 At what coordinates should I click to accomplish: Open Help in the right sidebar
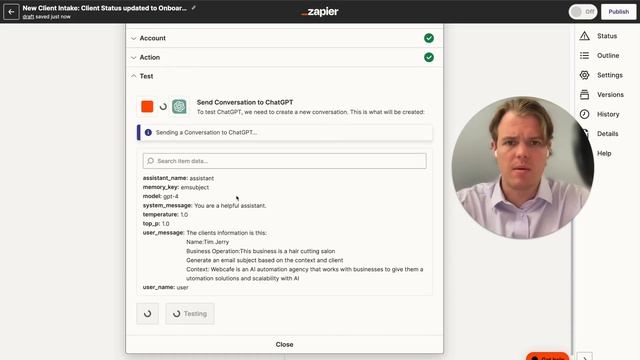[604, 153]
